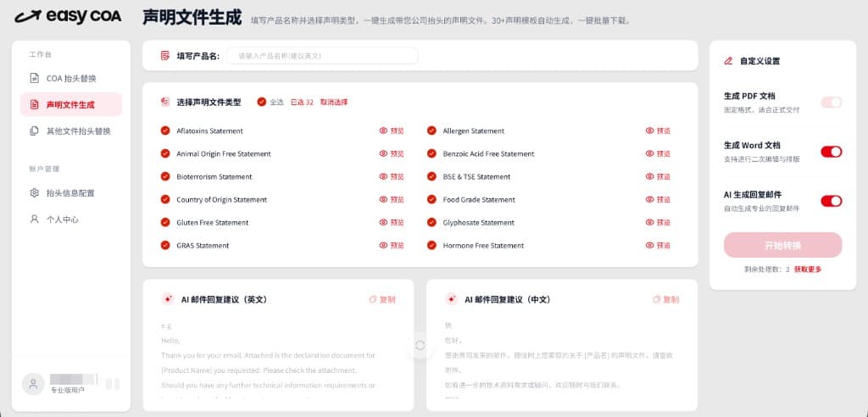Viewport: 868px width, 417px height.
Task: Uncheck Aflatoxins Statement checkbox
Action: pos(165,131)
